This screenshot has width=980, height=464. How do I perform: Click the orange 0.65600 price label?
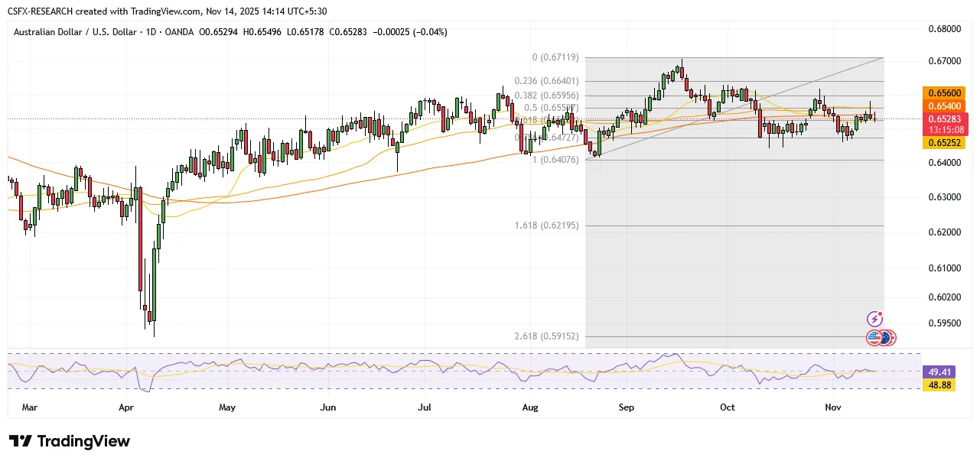pyautogui.click(x=947, y=91)
